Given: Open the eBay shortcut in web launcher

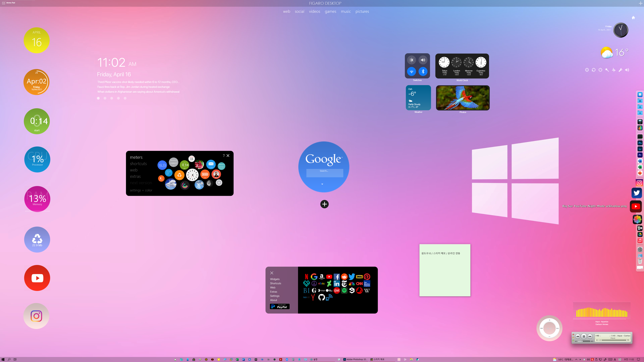Looking at the screenshot, I should (x=321, y=284).
